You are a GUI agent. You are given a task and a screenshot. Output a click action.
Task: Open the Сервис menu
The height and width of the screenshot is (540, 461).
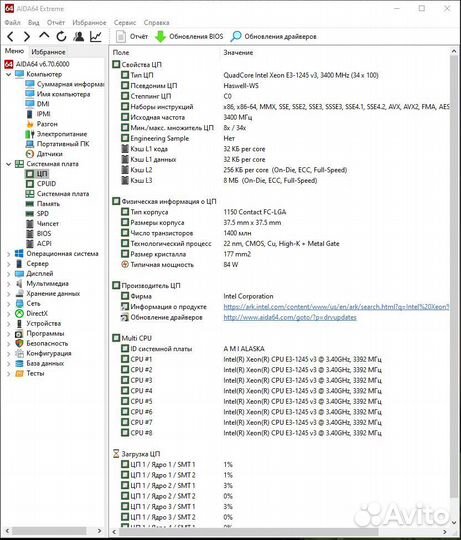point(125,22)
